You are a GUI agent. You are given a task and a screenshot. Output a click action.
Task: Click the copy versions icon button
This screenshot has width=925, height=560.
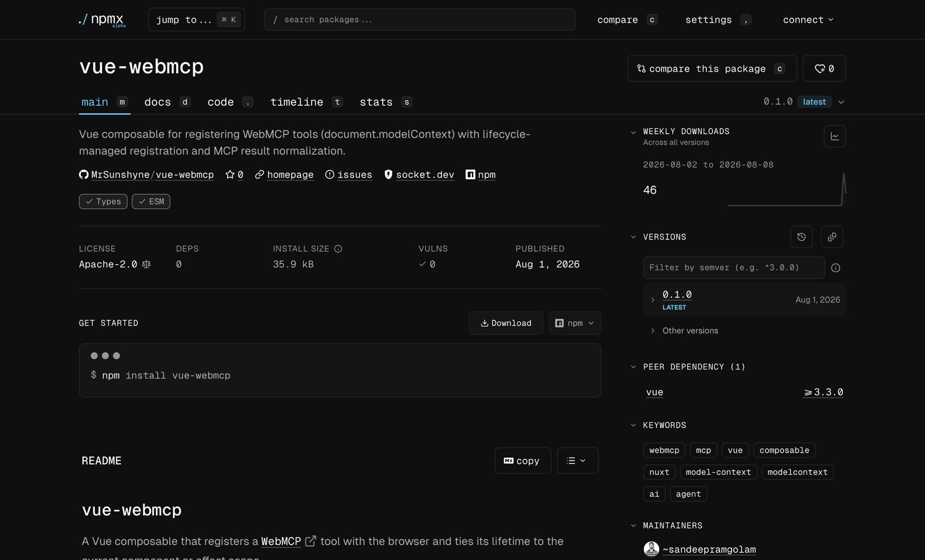[832, 237]
